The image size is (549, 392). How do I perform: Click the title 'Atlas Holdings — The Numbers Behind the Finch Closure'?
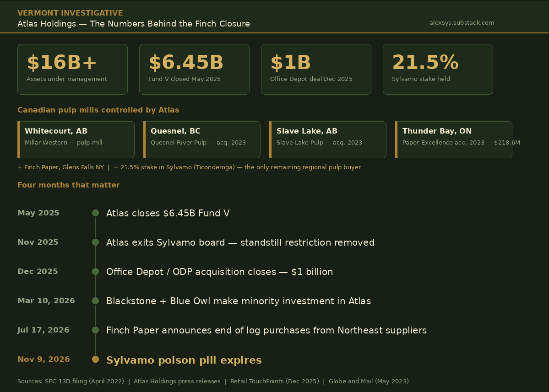point(133,24)
